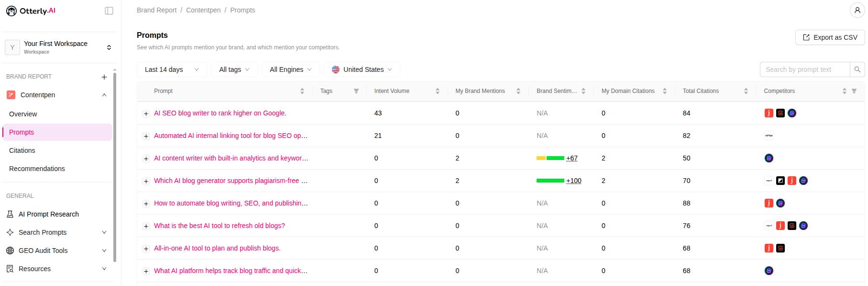Click the Otterly.AI logo

point(31,11)
